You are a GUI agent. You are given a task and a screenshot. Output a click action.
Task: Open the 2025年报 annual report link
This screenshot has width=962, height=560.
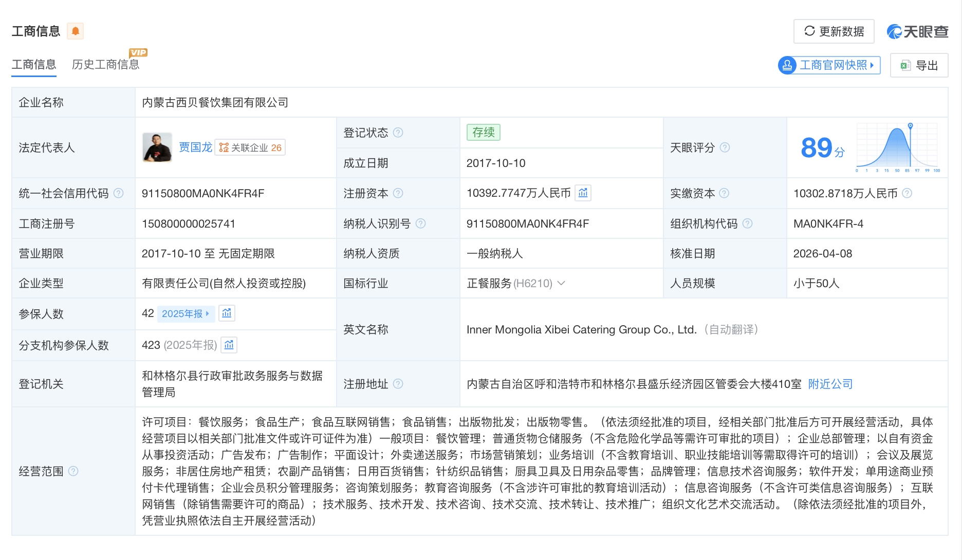tap(186, 313)
